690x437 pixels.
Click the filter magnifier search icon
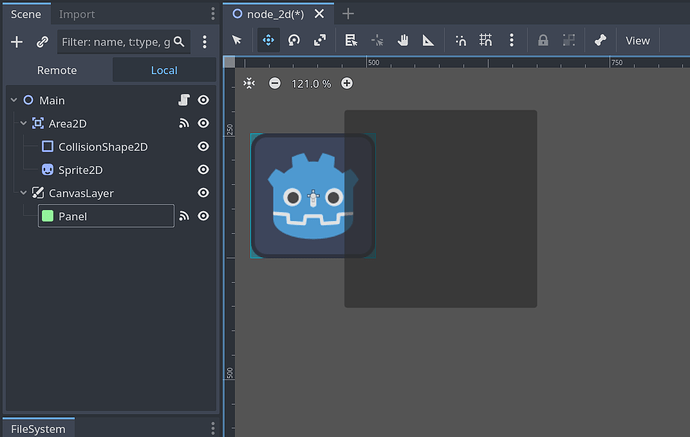(x=179, y=42)
